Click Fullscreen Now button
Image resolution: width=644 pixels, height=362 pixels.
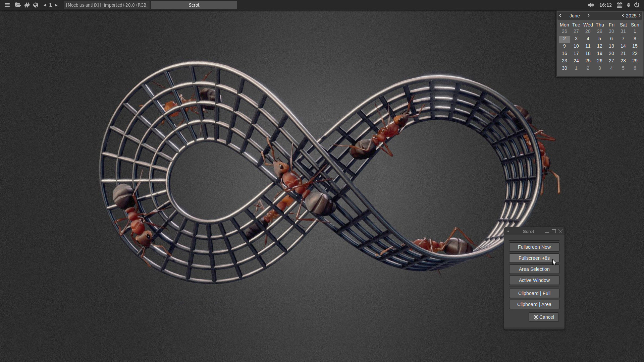click(x=534, y=247)
